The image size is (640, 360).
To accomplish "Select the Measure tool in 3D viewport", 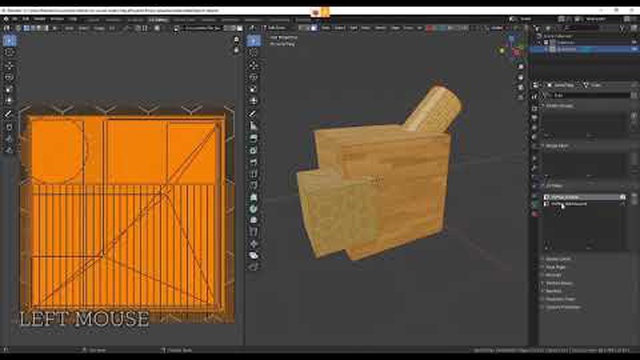I will point(253,126).
